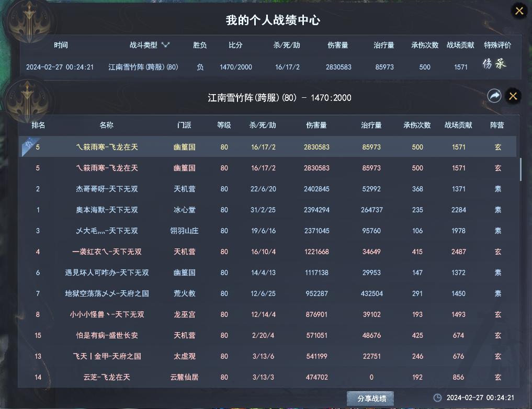The height and width of the screenshot is (409, 532).
Task: Close the 我的个人战绩中心 window
Action: [519, 10]
